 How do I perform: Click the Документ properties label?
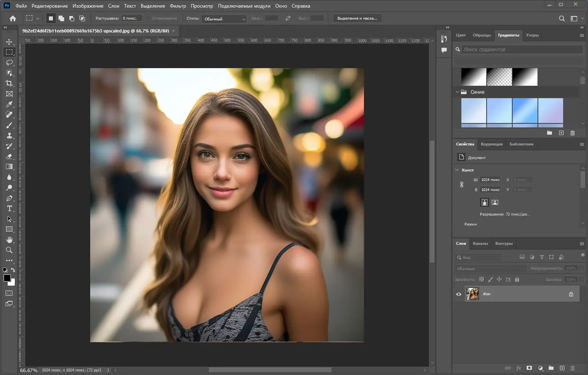(477, 158)
